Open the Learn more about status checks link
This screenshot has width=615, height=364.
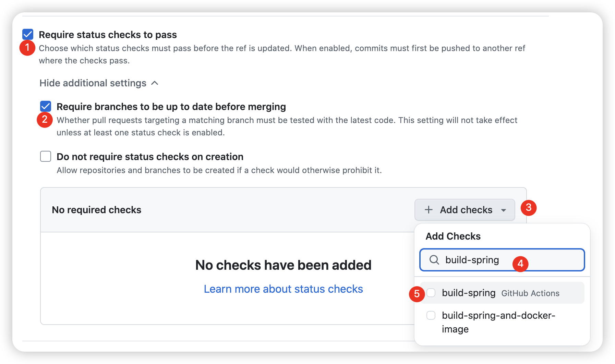click(283, 289)
